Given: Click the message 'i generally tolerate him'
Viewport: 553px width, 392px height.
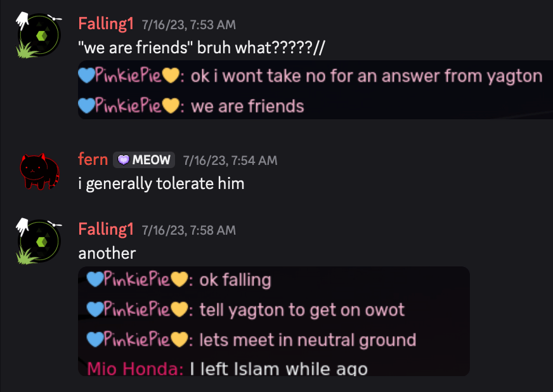Looking at the screenshot, I should [161, 183].
